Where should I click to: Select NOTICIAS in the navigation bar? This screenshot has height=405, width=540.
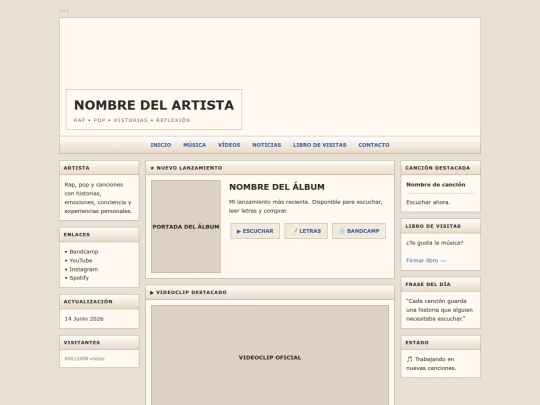click(267, 145)
